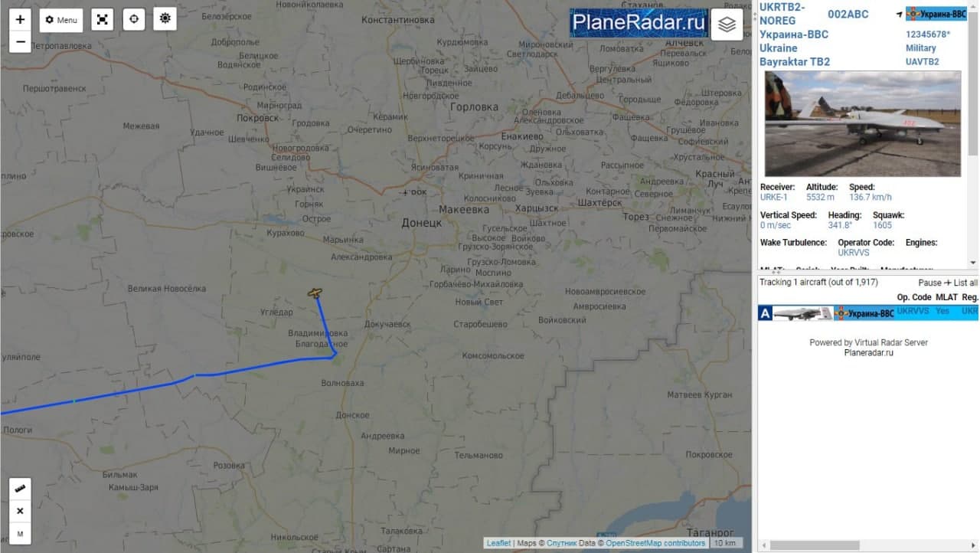Center map on selected aircraft
The height and width of the screenshot is (553, 980).
(x=134, y=19)
